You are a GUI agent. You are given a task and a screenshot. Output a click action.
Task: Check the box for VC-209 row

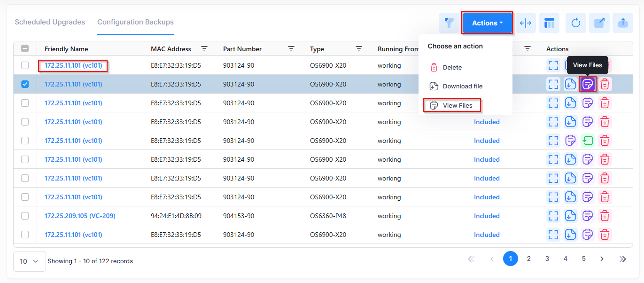pos(25,216)
